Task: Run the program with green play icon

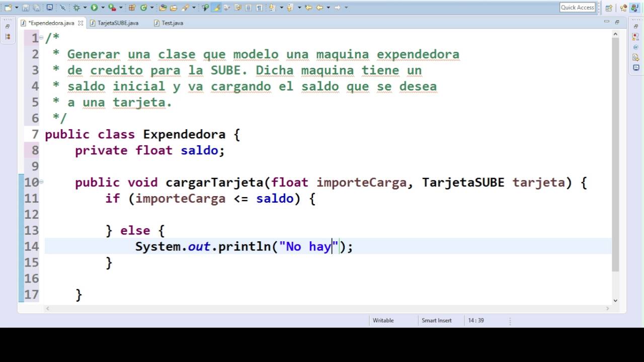Action: [94, 8]
